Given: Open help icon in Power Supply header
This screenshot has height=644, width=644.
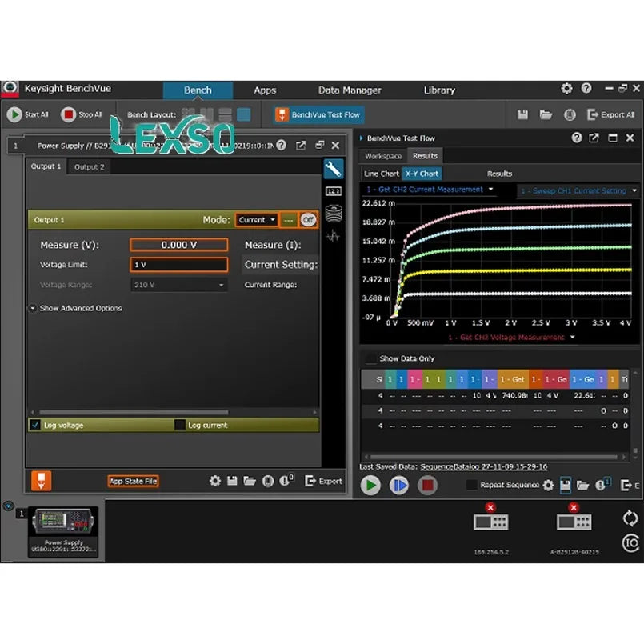Looking at the screenshot, I should point(282,145).
